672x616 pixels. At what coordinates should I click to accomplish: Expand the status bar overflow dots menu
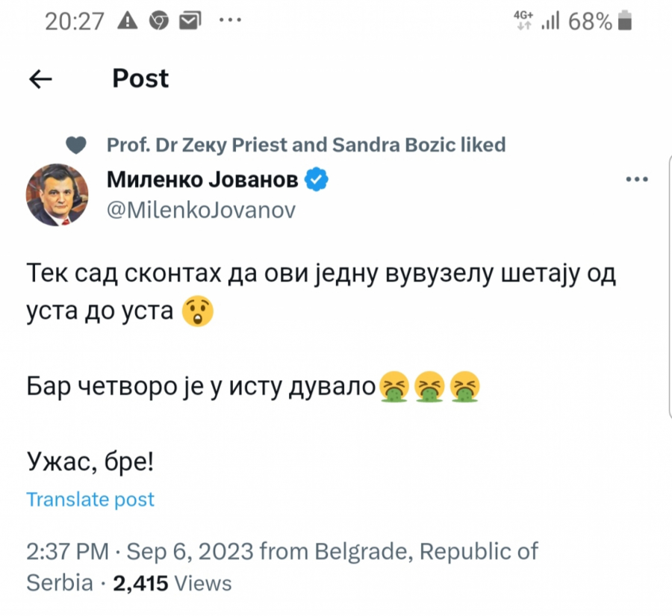click(231, 19)
